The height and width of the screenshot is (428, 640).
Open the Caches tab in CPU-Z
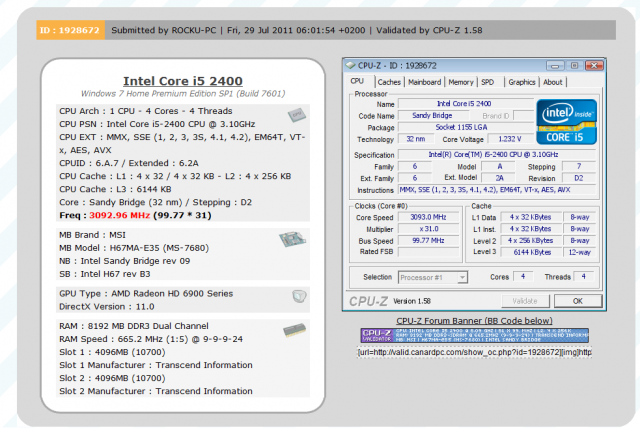(389, 82)
